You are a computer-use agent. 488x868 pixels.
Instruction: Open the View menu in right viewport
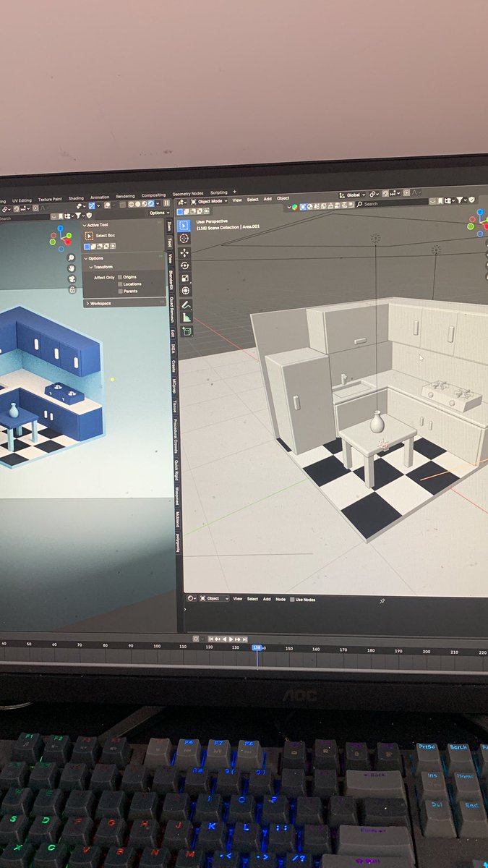[236, 200]
